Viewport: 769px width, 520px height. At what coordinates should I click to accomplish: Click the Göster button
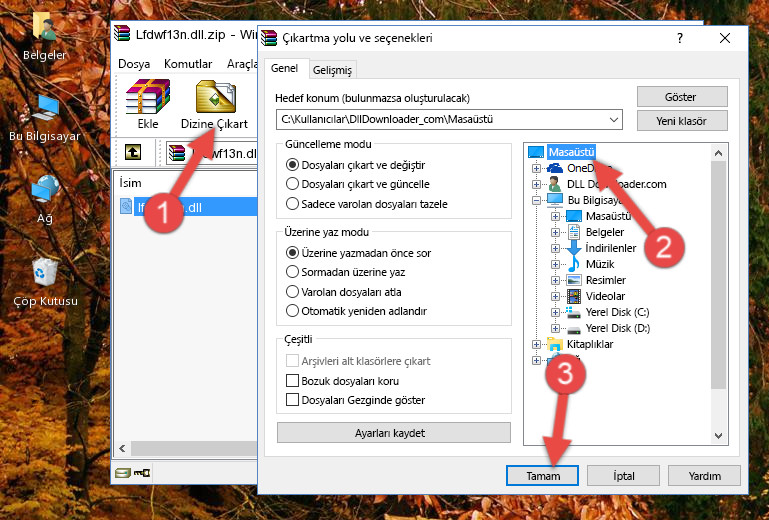(682, 97)
